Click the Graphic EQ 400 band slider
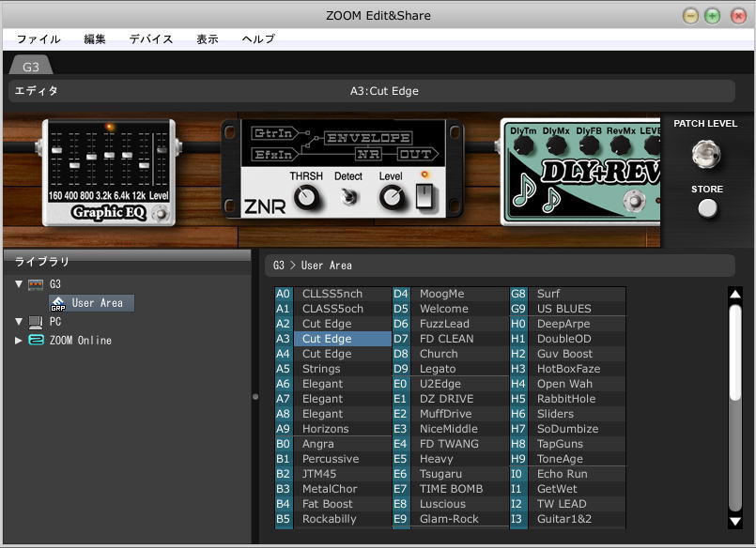 tap(74, 165)
